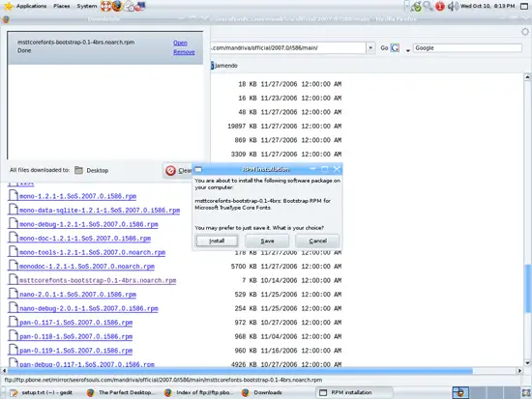Image resolution: width=532 pixels, height=399 pixels.
Task: Open pan-0.117-1 rpm link
Action: (75, 323)
